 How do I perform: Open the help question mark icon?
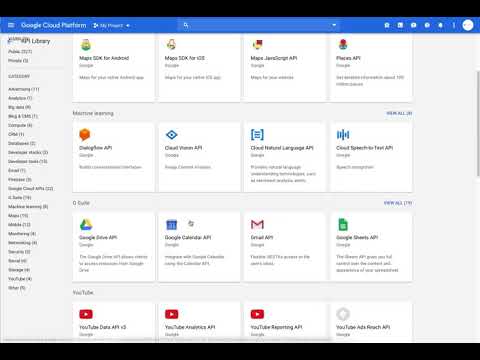427,25
